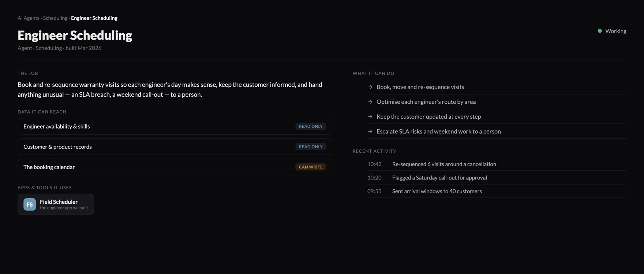Screen dimensions: 644x274
Task: Select 'Keep the customer updated at every step'
Action: click(428, 116)
